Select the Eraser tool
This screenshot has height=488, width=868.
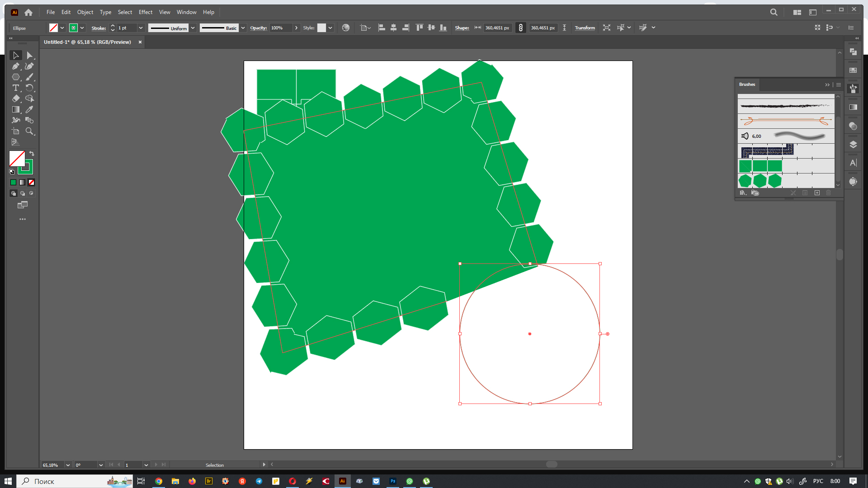pyautogui.click(x=16, y=99)
